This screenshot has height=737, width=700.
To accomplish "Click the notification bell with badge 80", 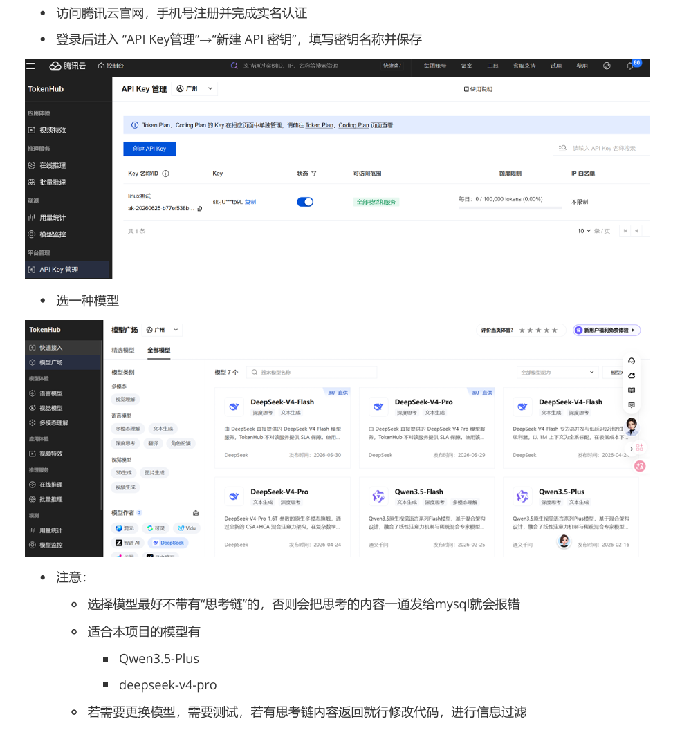I will [630, 66].
